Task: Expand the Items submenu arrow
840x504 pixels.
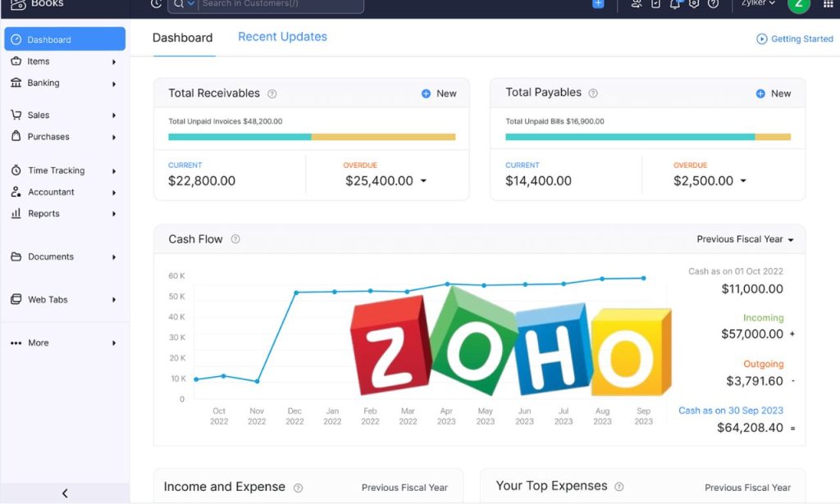Action: [114, 62]
